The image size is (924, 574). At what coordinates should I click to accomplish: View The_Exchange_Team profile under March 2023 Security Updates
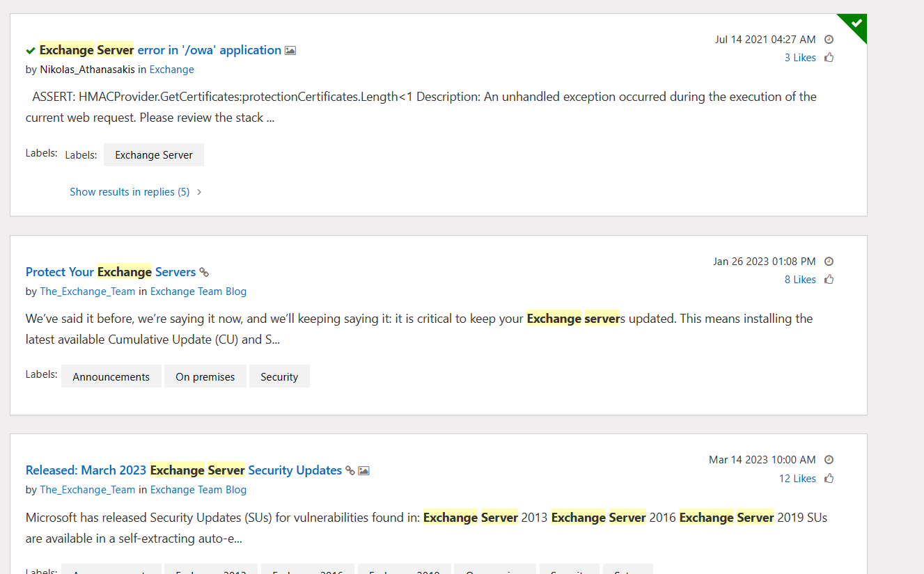(88, 490)
